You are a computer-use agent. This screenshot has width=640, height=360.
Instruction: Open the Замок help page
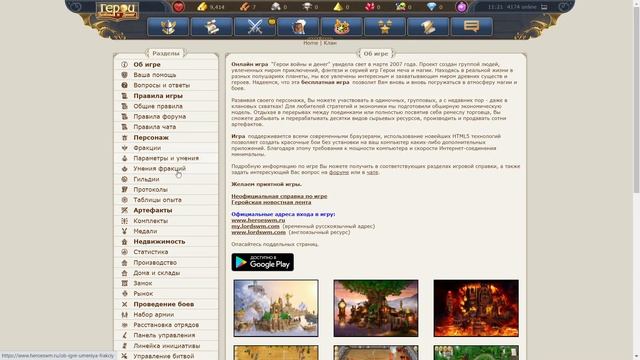tap(143, 283)
